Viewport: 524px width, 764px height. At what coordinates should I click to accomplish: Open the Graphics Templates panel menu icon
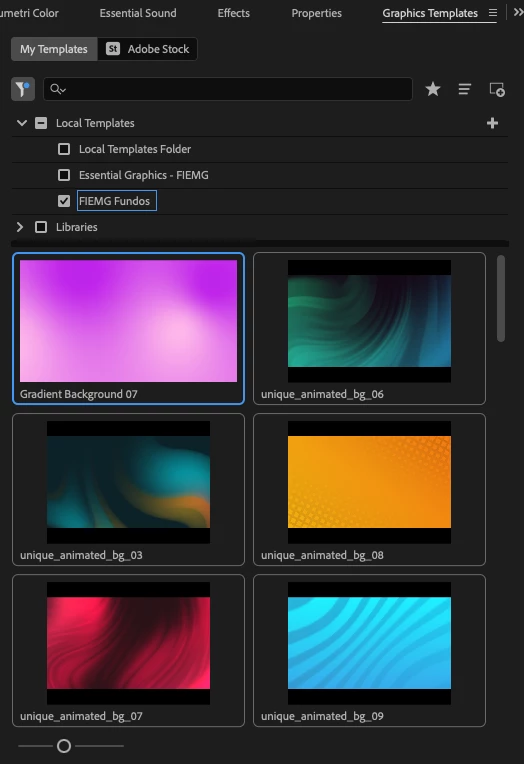point(493,13)
